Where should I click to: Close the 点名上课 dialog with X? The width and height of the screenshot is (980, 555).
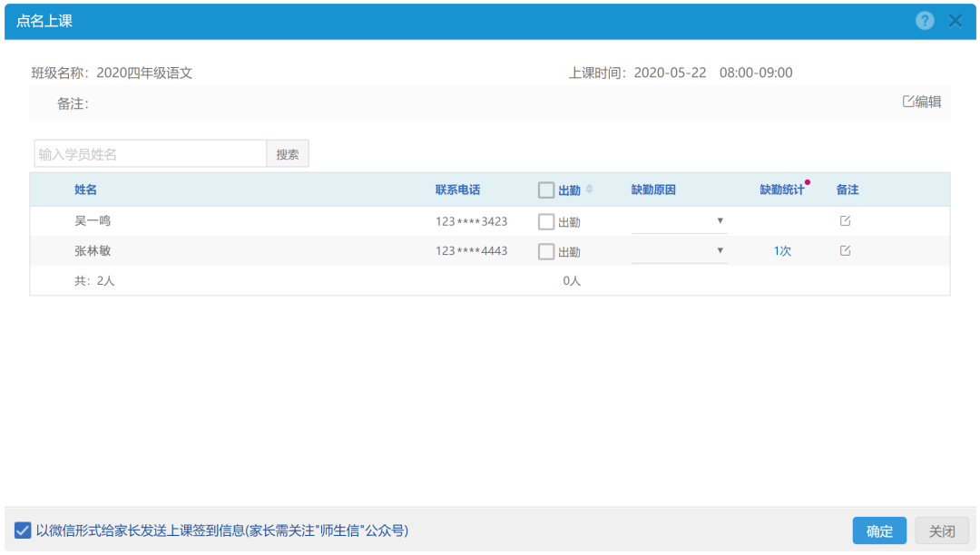click(x=955, y=21)
